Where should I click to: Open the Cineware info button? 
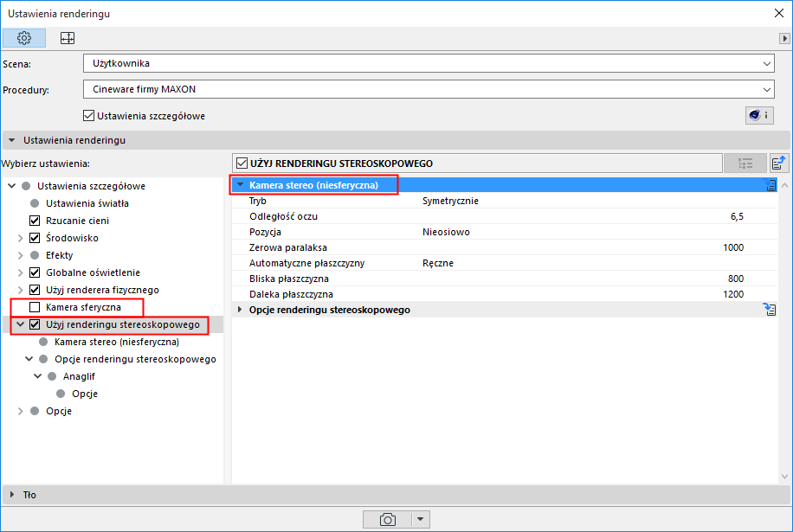pyautogui.click(x=759, y=116)
